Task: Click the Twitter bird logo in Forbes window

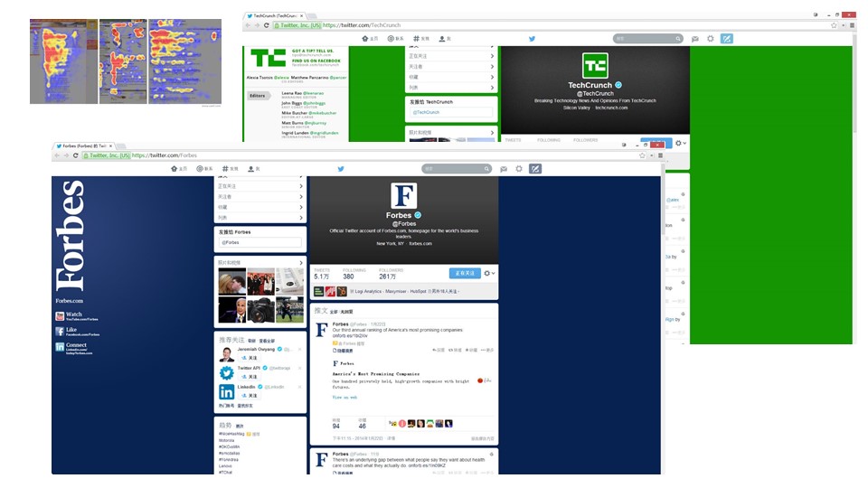Action: [341, 169]
